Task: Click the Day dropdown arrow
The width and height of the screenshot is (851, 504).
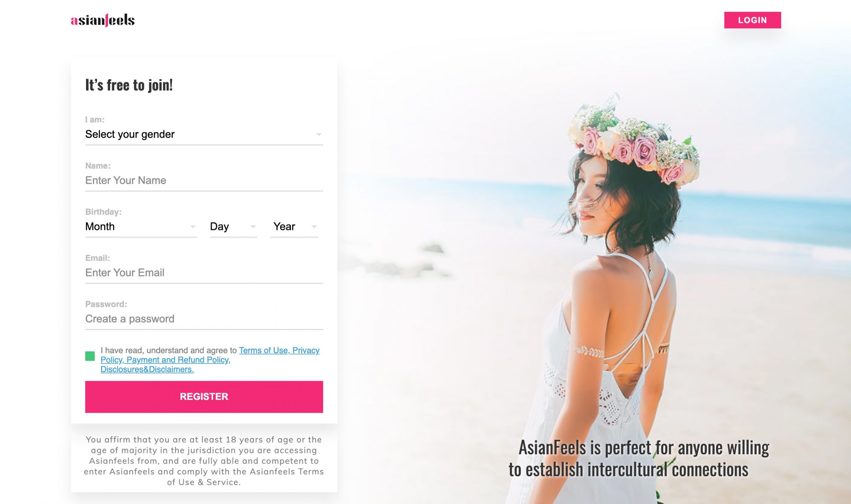Action: pyautogui.click(x=253, y=227)
